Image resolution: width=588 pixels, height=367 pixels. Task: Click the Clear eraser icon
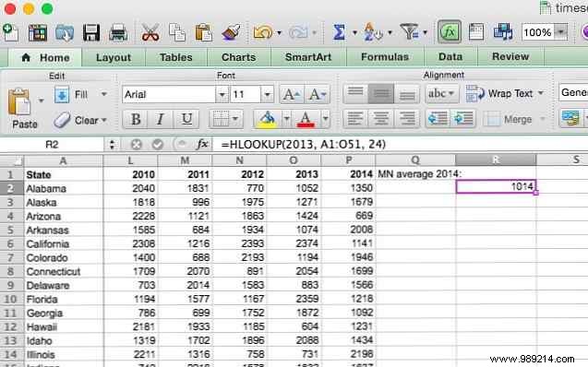62,120
